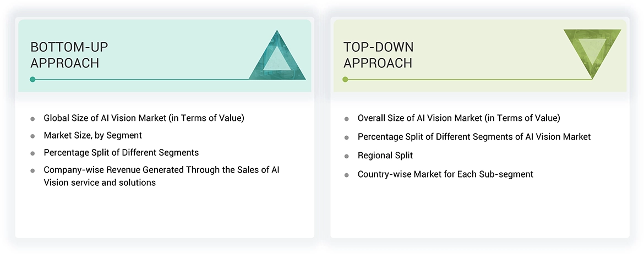Select the Bottom-Up Approach heading
The height and width of the screenshot is (254, 644).
coord(68,54)
